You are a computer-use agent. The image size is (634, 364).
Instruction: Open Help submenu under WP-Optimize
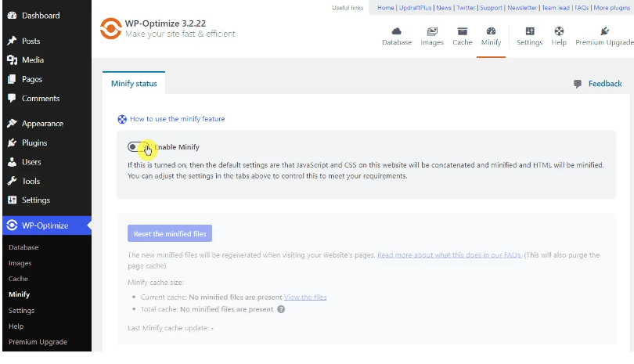16,326
